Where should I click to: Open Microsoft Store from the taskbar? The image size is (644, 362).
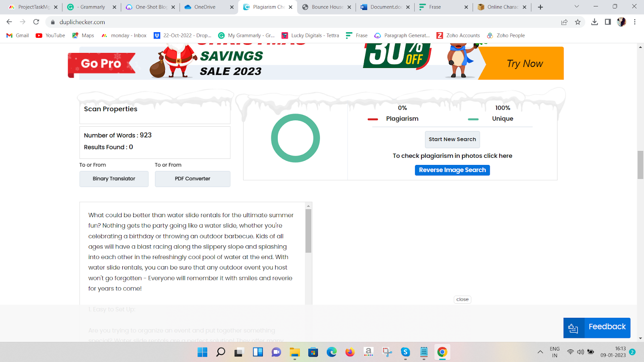(x=313, y=352)
